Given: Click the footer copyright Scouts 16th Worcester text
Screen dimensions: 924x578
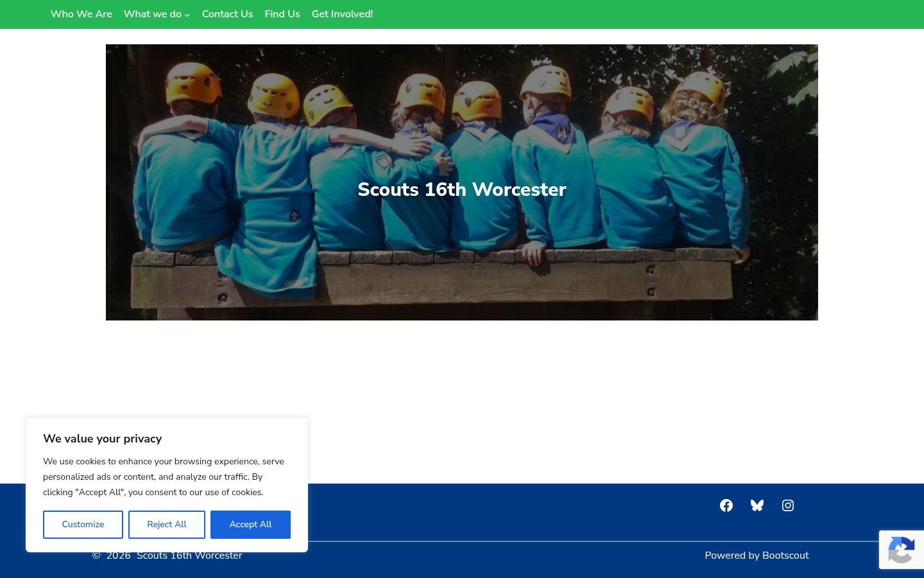Looking at the screenshot, I should tap(189, 556).
